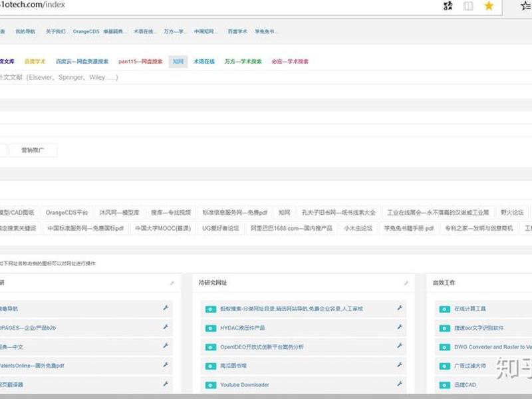The width and height of the screenshot is (532, 399).
Task: Open the 孔夫子旧书网 quick link
Action: coord(338,213)
